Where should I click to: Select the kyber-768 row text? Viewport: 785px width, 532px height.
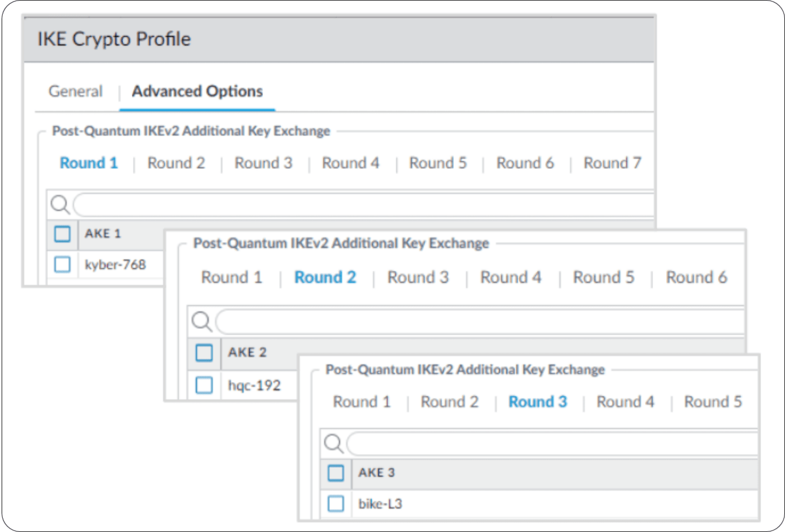pyautogui.click(x=116, y=264)
